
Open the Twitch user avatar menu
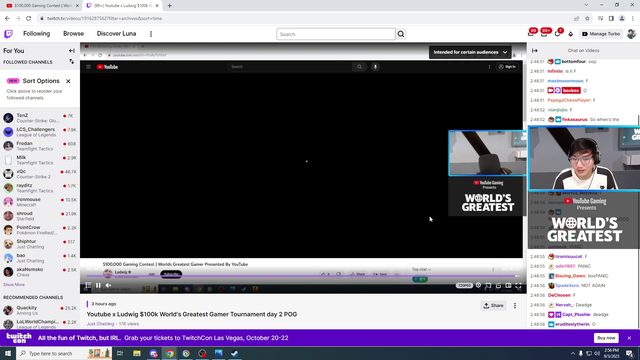click(x=631, y=34)
